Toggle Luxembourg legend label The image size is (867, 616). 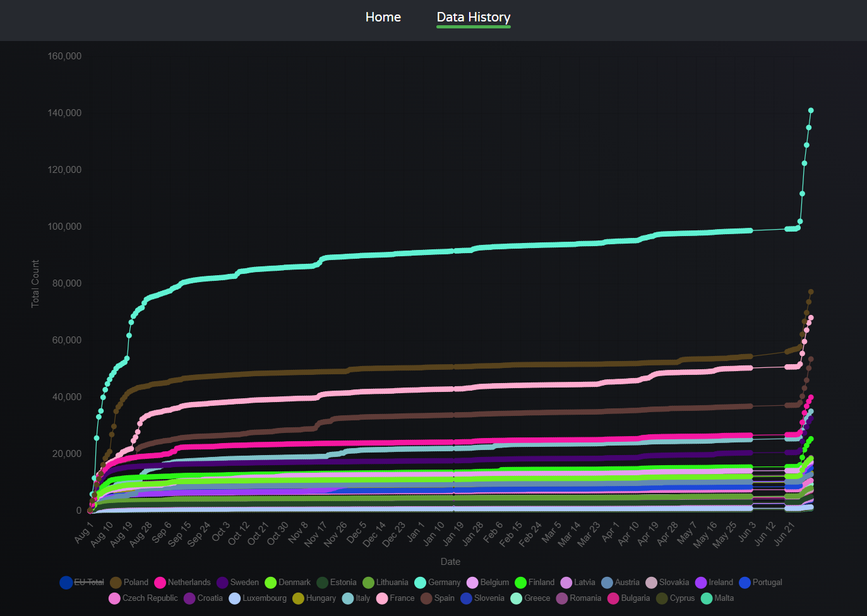265,598
